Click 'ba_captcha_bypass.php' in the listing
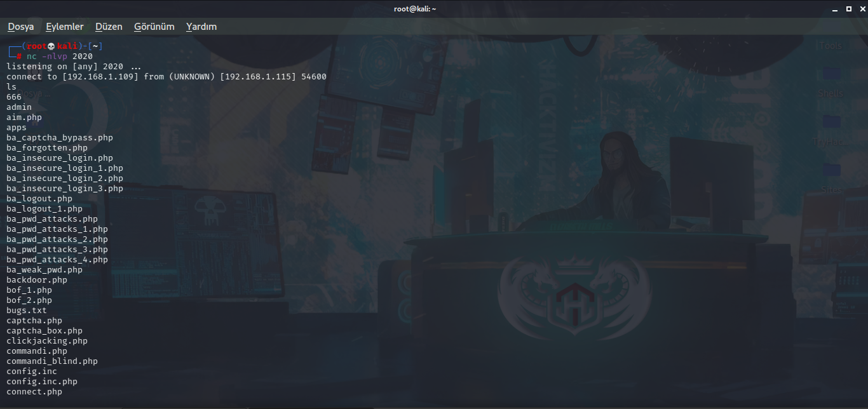Screen dimensions: 868x409 click(60, 138)
